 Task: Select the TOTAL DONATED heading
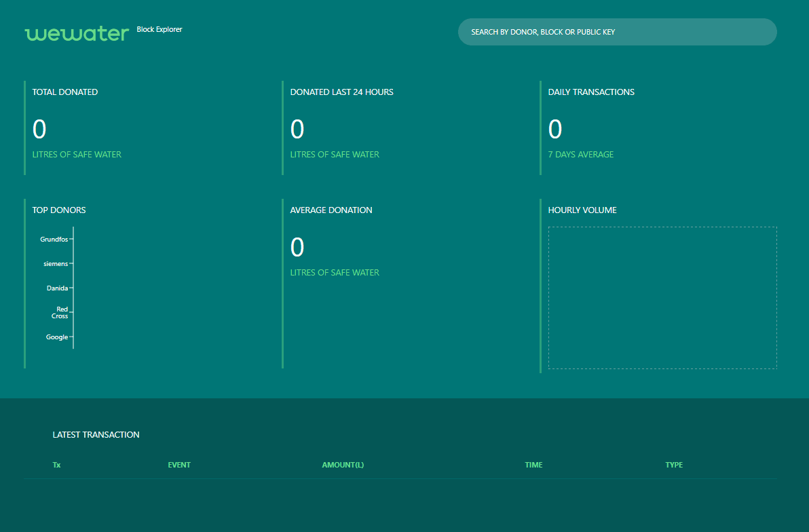pos(65,92)
